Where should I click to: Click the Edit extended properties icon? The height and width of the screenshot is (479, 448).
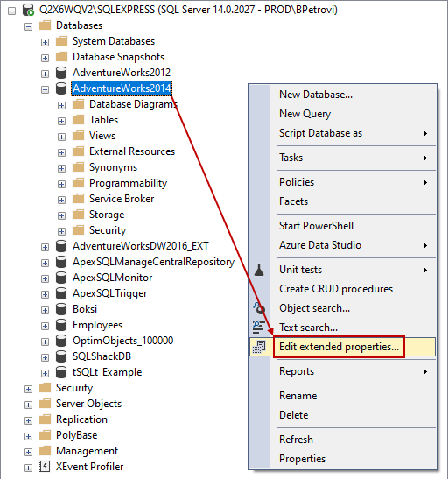coord(259,347)
